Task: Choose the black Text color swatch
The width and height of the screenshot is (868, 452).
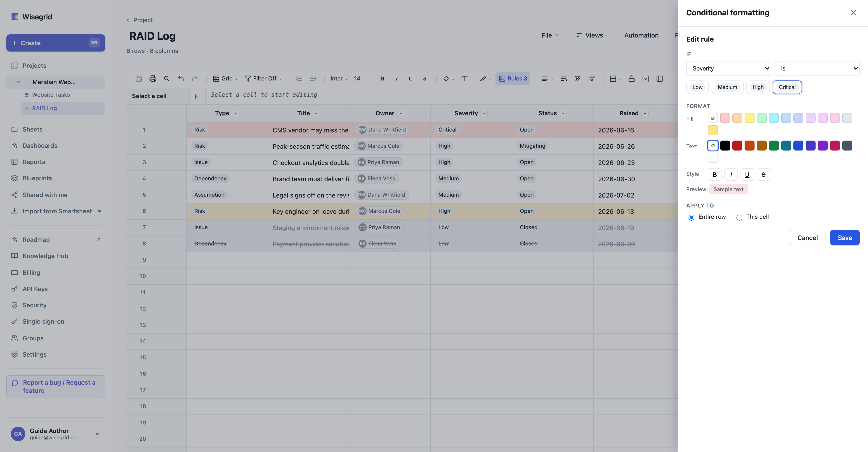Action: 725,146
